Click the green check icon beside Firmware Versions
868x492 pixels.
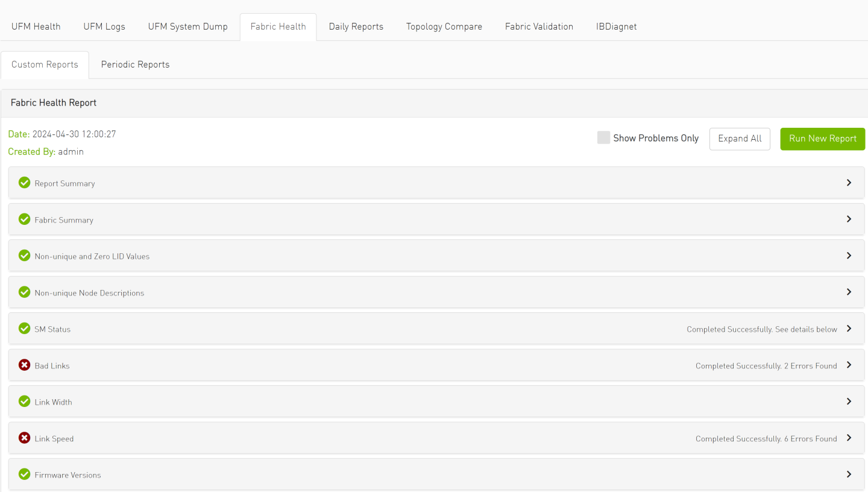[x=24, y=475]
